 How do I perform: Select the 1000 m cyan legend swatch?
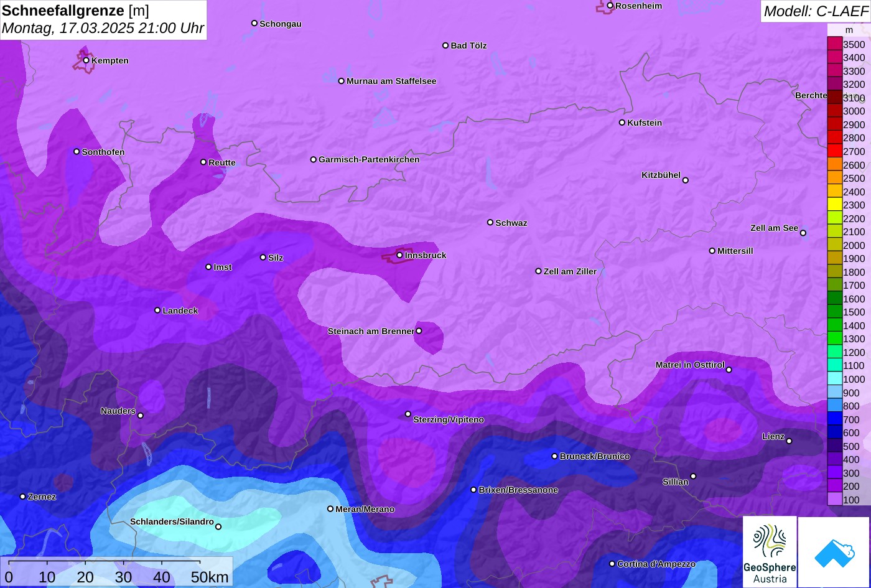click(x=834, y=379)
